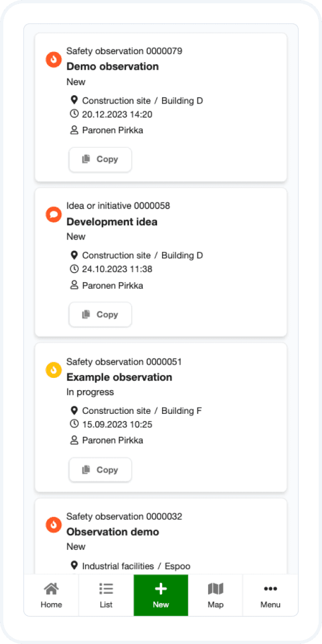The width and height of the screenshot is (322, 644).
Task: Create a New observation via green tab
Action: (x=160, y=595)
